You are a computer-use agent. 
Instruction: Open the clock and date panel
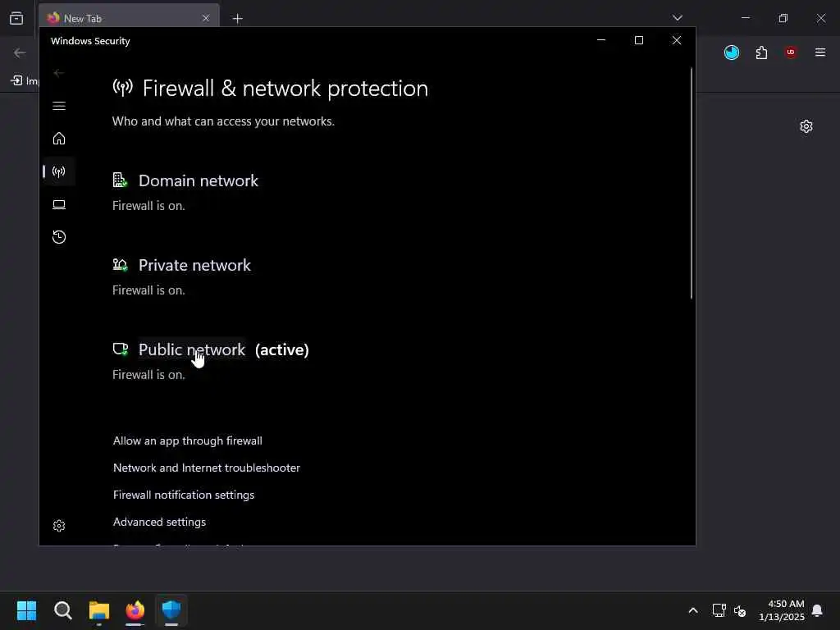click(x=782, y=610)
